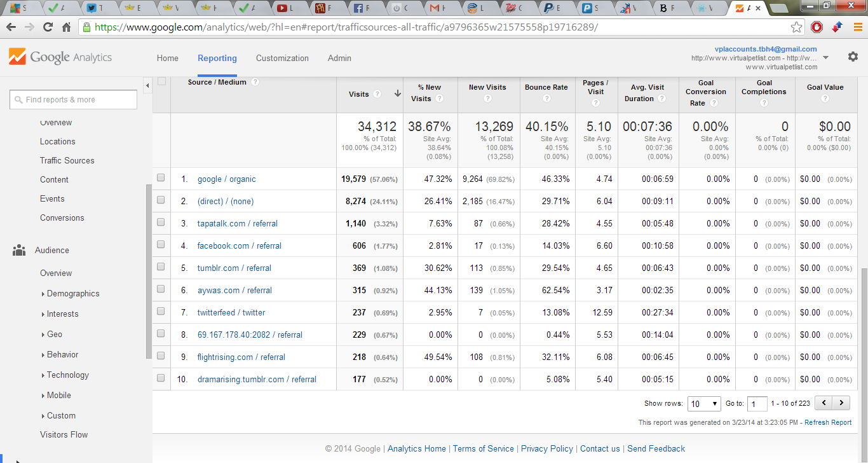This screenshot has width=868, height=463.
Task: Go to the previous page of results
Action: [824, 403]
